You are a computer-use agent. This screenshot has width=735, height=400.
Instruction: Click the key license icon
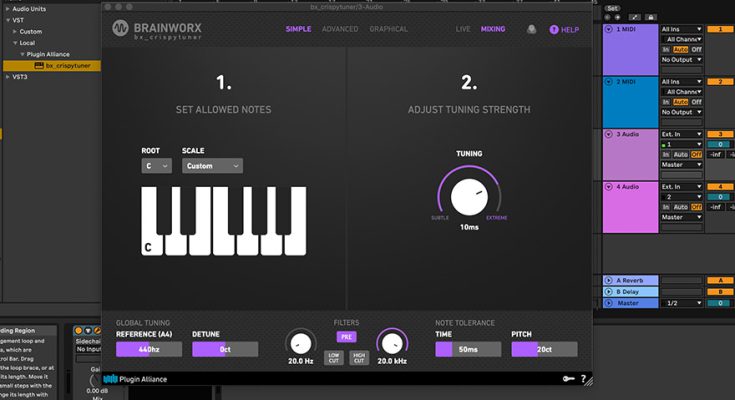[568, 379]
